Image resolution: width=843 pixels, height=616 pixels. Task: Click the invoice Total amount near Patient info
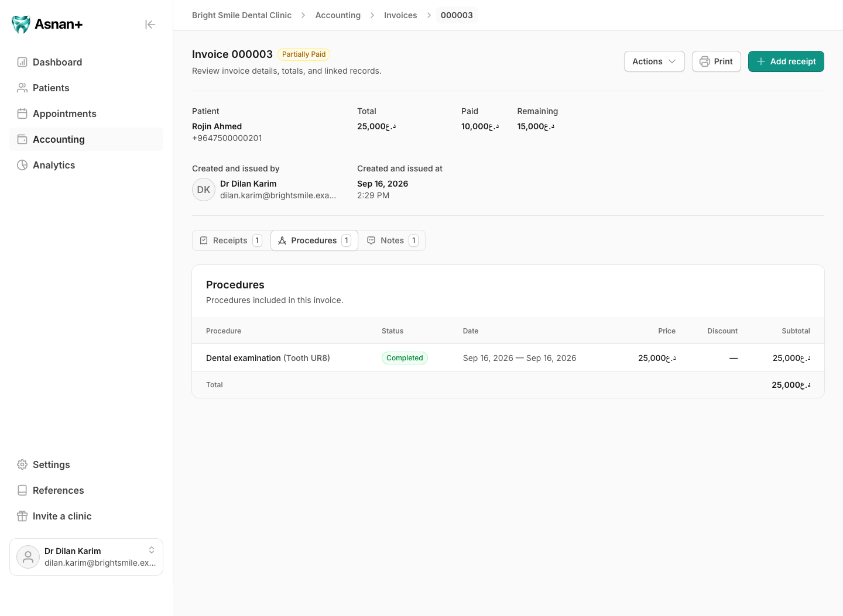(x=376, y=126)
